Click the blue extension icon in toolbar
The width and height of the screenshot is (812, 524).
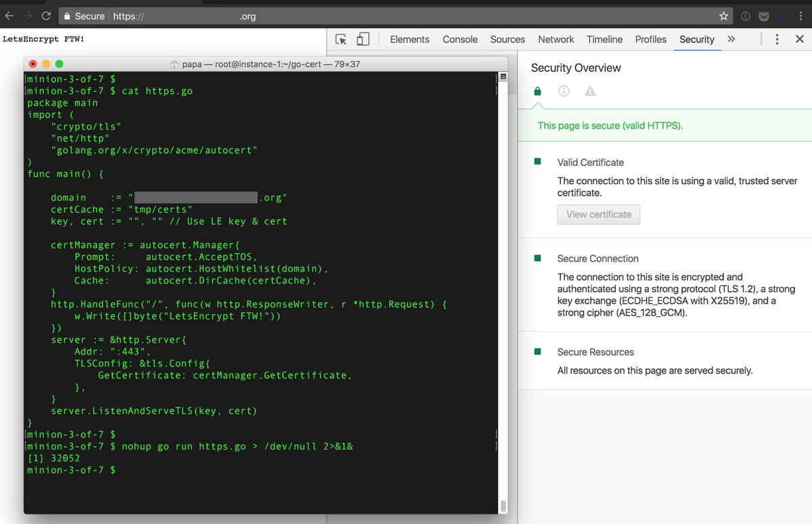(782, 16)
